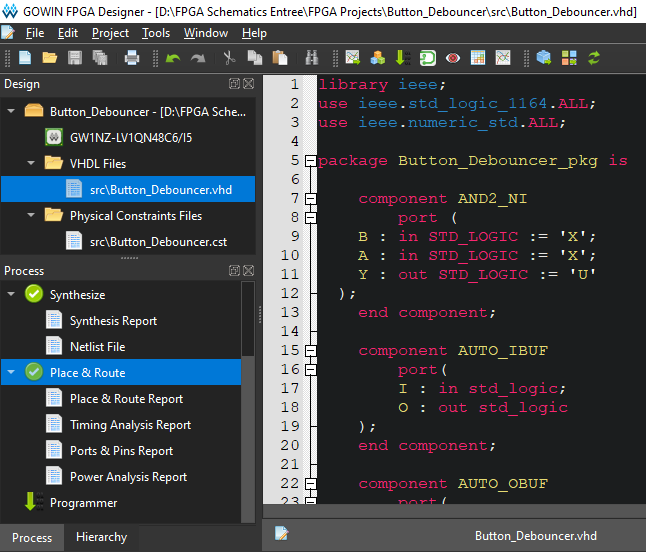Float the Process panel

coord(234,270)
